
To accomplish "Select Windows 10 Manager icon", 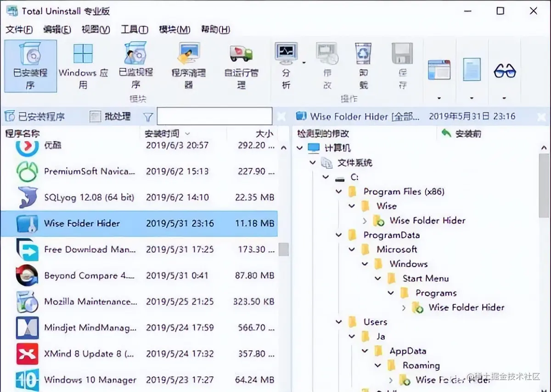I will pyautogui.click(x=27, y=380).
